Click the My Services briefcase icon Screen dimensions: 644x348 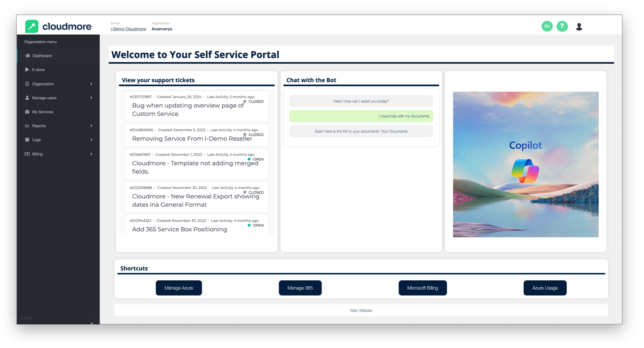27,112
